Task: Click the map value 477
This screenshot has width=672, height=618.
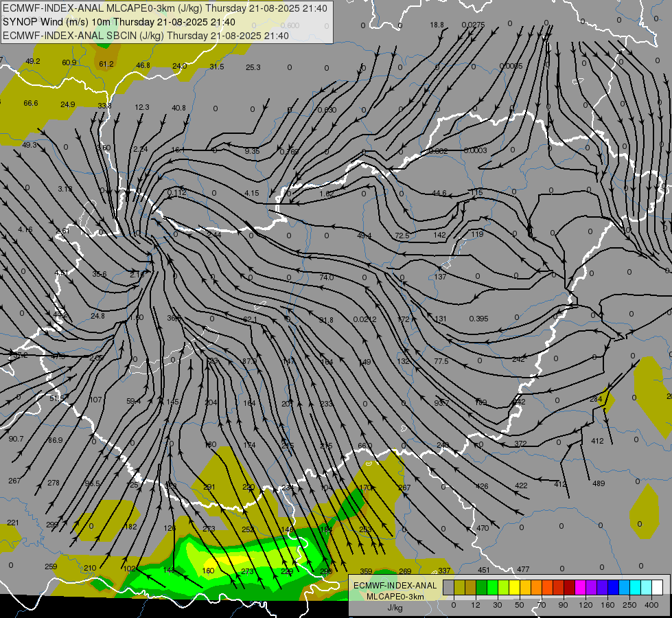Action: [523, 569]
